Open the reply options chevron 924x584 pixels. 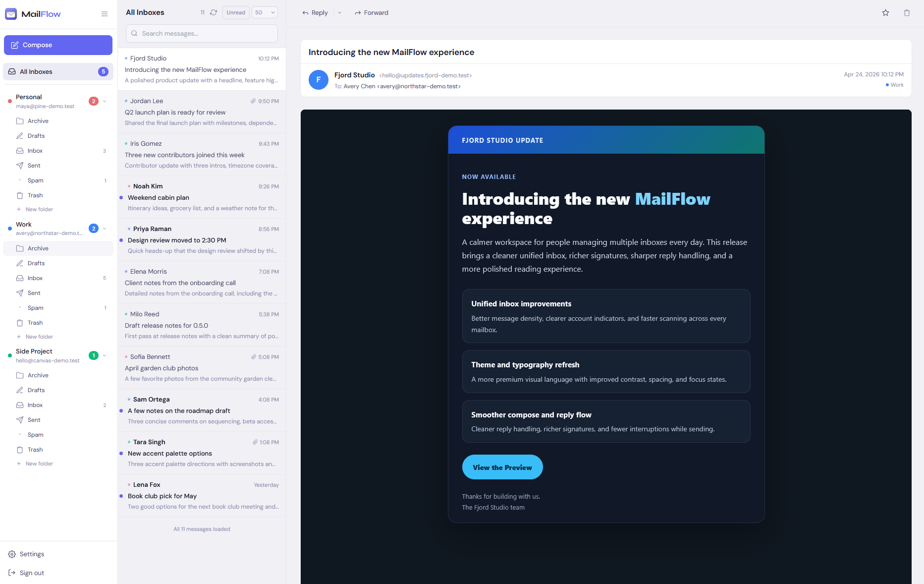pyautogui.click(x=339, y=13)
